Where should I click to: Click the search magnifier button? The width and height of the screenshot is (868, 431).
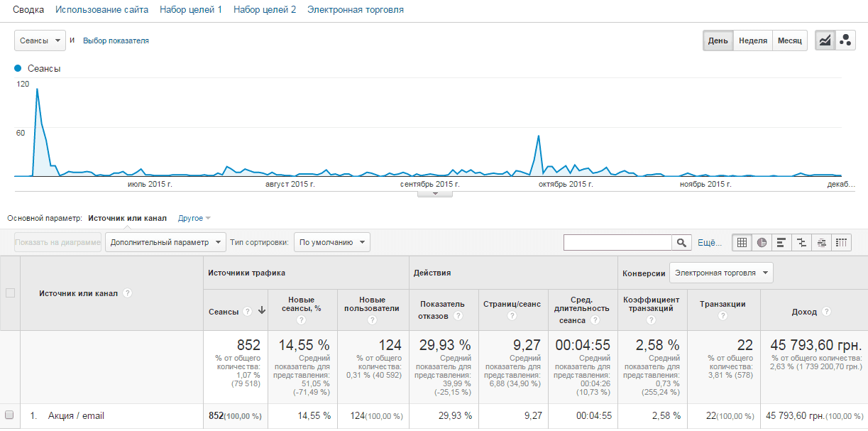681,243
